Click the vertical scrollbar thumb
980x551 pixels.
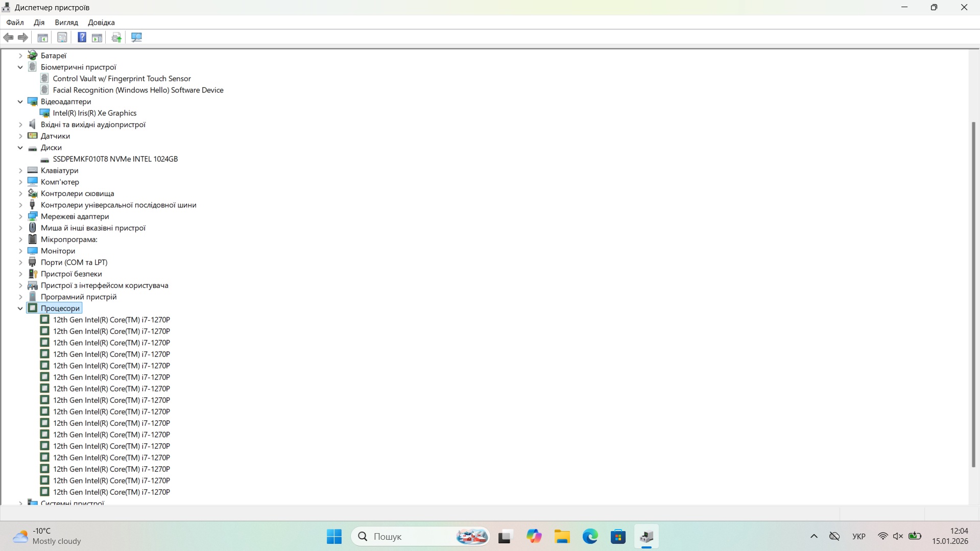(973, 294)
